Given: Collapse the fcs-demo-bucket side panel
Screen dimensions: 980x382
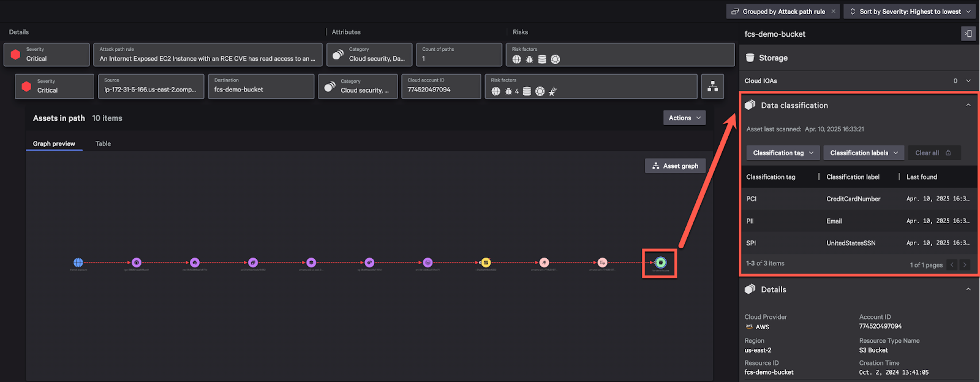Looking at the screenshot, I should coord(968,34).
